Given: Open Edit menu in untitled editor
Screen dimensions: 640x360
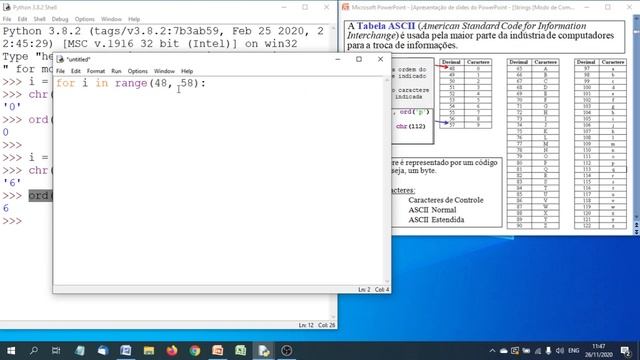Looking at the screenshot, I should coord(76,71).
